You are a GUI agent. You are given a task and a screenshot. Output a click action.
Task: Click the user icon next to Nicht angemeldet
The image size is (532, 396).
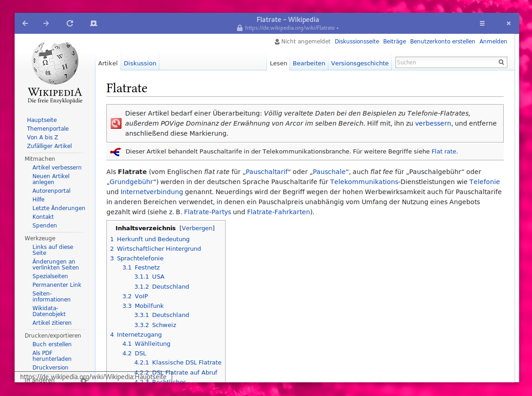[277, 42]
